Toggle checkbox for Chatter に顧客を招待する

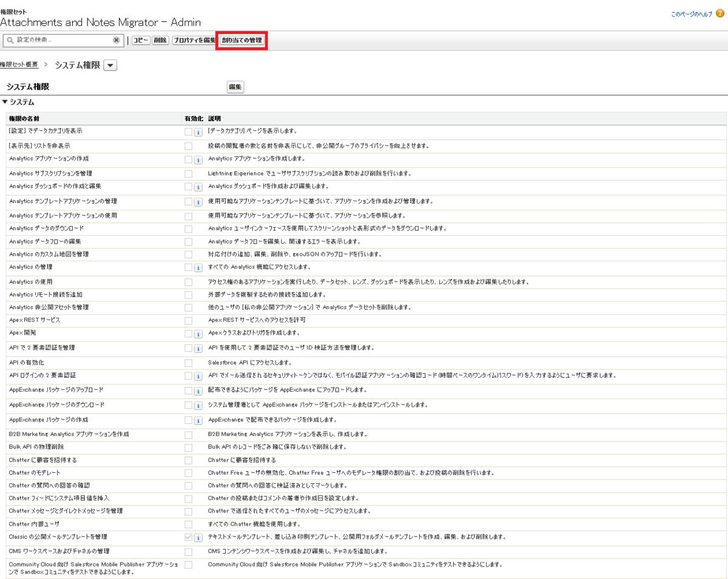(189, 460)
